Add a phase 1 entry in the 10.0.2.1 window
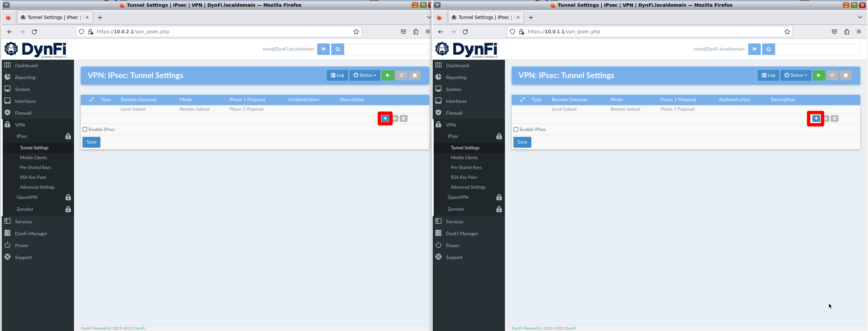This screenshot has height=331, width=868. pyautogui.click(x=385, y=118)
